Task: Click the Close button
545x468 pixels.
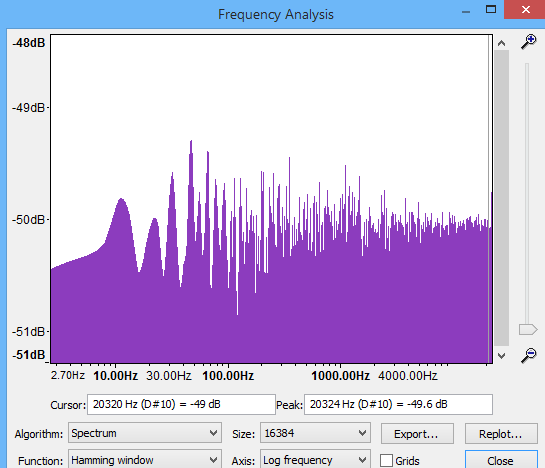Action: [x=501, y=460]
